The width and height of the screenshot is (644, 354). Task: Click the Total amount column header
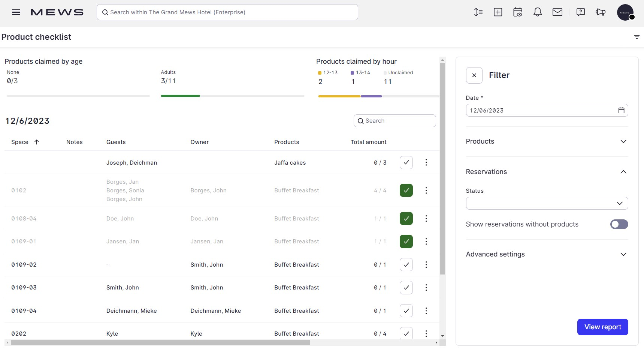click(x=368, y=142)
